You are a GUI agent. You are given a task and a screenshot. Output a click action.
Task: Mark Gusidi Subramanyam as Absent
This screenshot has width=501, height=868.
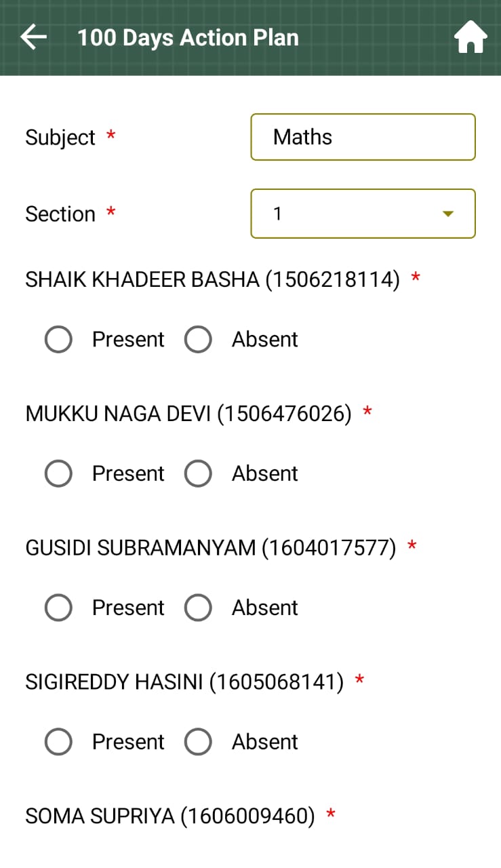click(199, 608)
